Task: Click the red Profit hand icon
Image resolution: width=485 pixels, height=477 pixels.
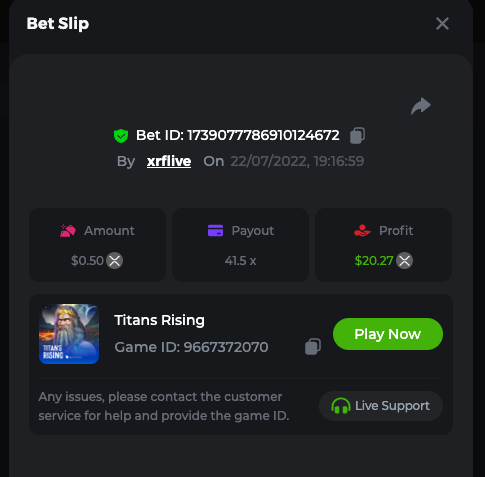Action: click(x=362, y=231)
